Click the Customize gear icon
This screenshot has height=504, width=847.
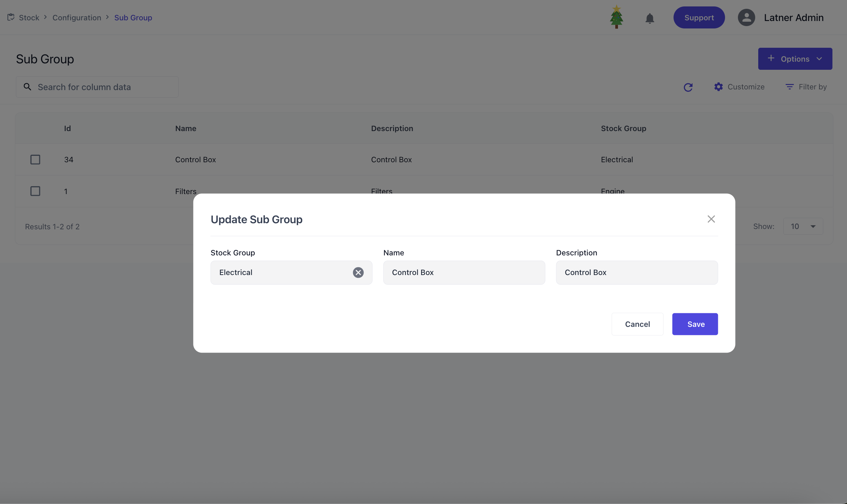click(718, 87)
